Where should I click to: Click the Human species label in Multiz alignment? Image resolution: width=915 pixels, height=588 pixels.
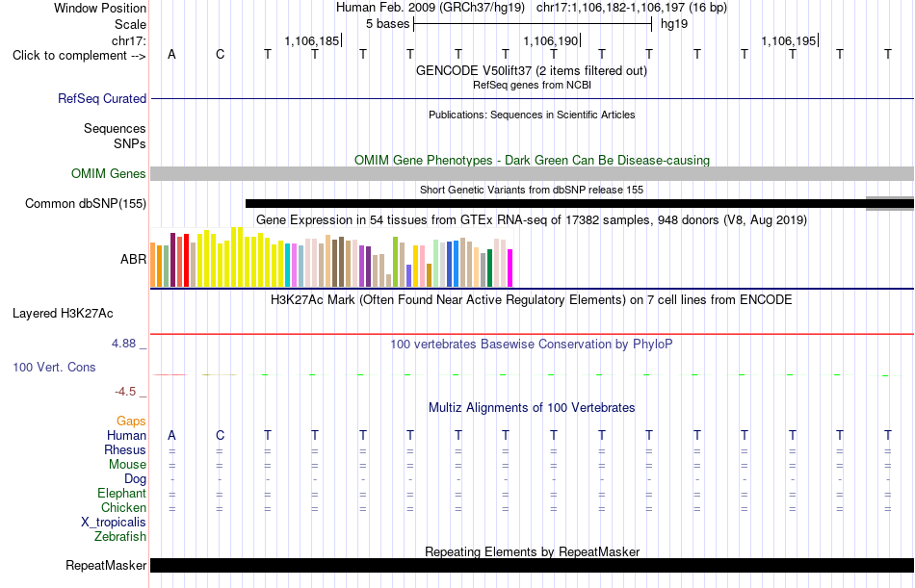point(126,436)
